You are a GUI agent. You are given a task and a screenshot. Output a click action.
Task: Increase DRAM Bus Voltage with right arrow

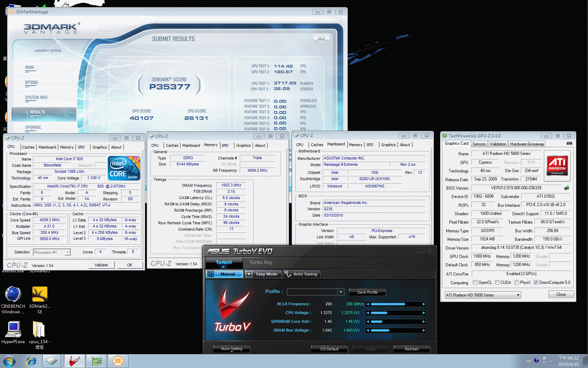424,330
